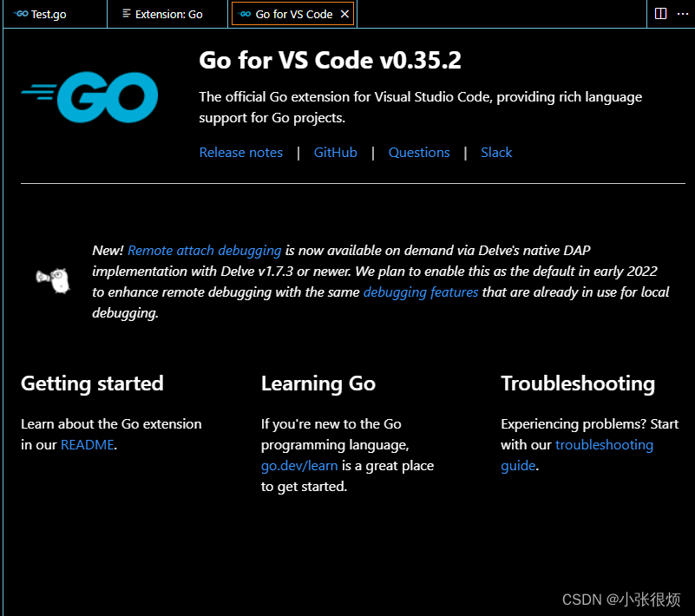
Task: Open the README link
Action: pyautogui.click(x=88, y=444)
